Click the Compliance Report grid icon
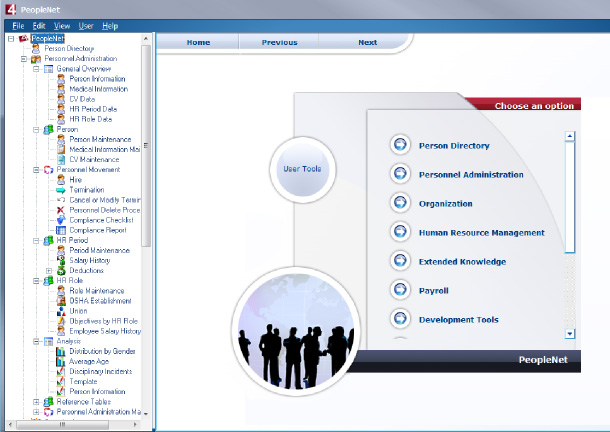Image resolution: width=610 pixels, height=432 pixels. point(61,230)
